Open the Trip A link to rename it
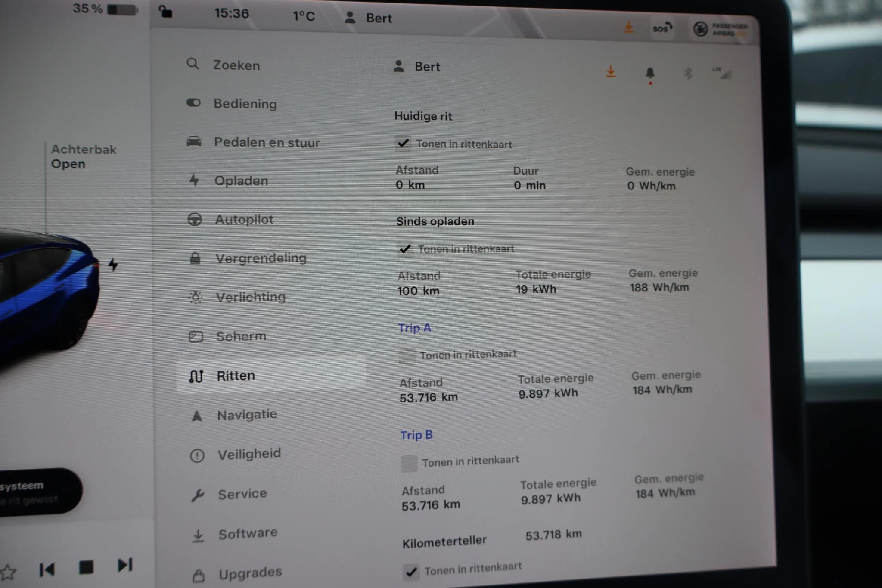 pos(414,328)
